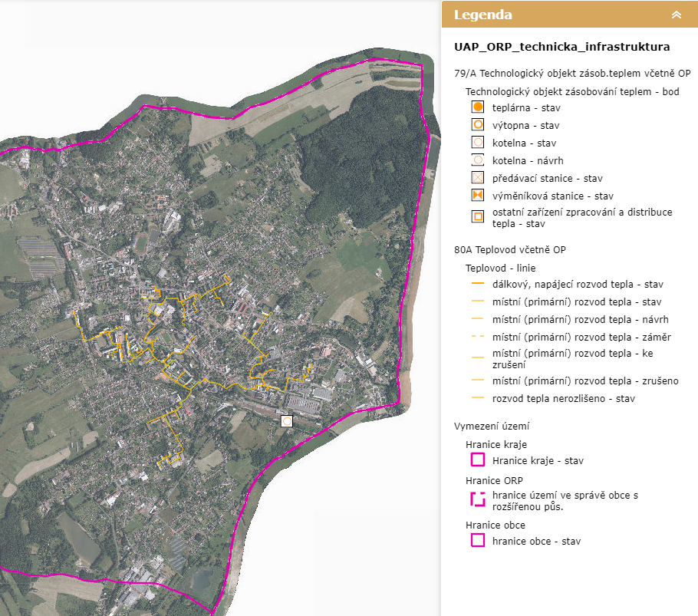Click the dálkový, napájecí rozvod tepla line swatch
This screenshot has width=698, height=616.
478,284
